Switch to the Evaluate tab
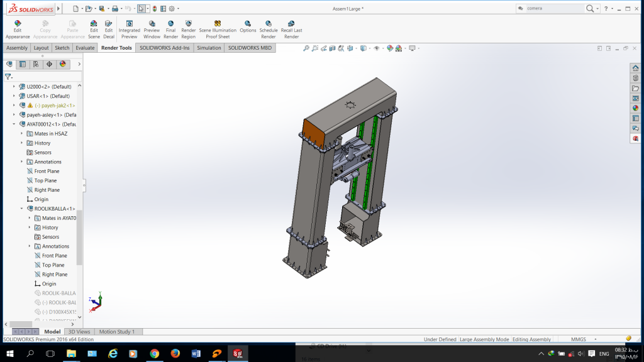The height and width of the screenshot is (362, 644). (x=85, y=48)
